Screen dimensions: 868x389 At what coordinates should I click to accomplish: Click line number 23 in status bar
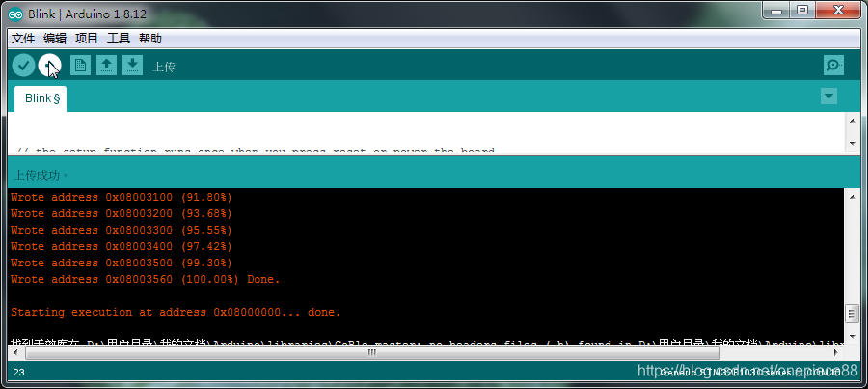pos(19,373)
